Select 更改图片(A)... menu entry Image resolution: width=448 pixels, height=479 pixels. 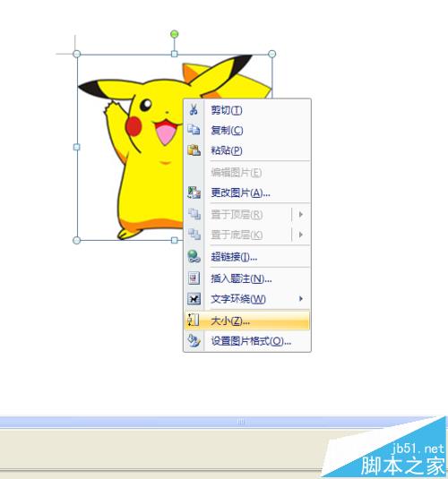point(247,192)
